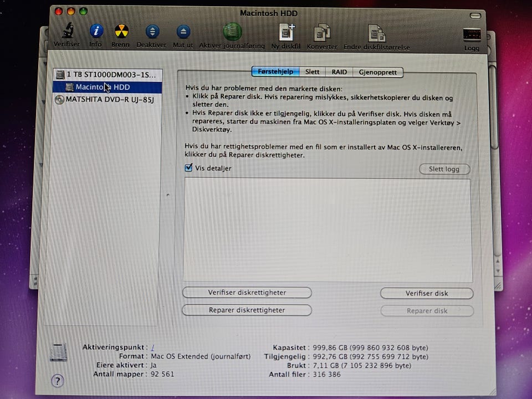The width and height of the screenshot is (532, 399).
Task: Click the Antall filer value 316 386
Action: (x=326, y=374)
